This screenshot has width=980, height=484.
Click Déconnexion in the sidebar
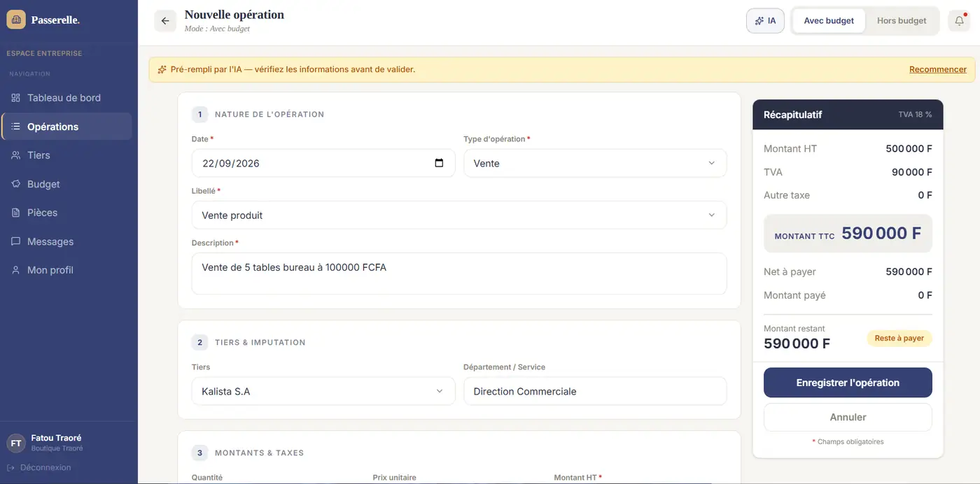point(38,467)
